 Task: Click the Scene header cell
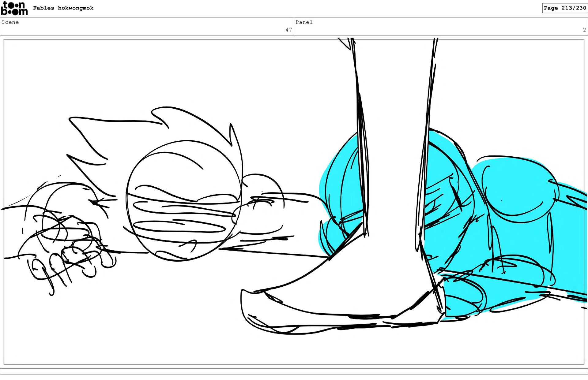point(147,26)
